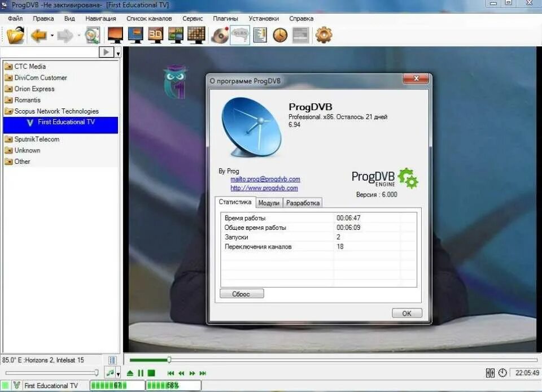The width and height of the screenshot is (542, 392).
Task: Toggle the 3D display mode icon
Action: [156, 35]
